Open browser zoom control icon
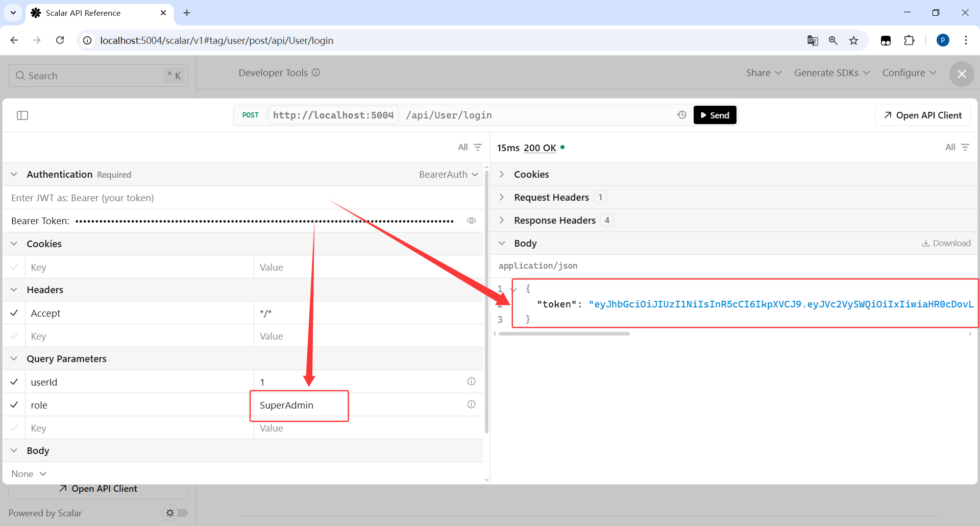Viewport: 980px width, 526px height. click(833, 40)
